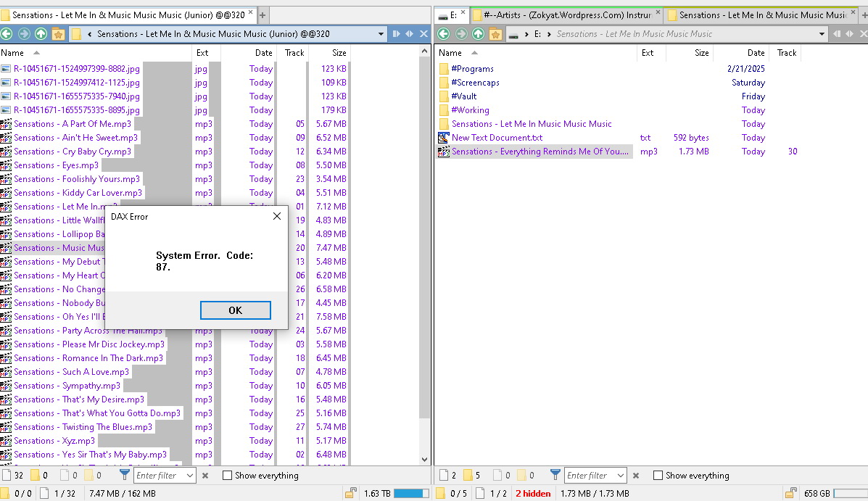
Task: Expand the left pane path dropdown
Action: pyautogui.click(x=381, y=34)
